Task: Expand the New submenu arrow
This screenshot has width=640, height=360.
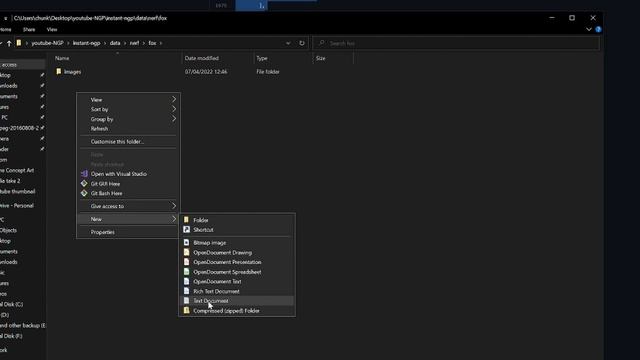Action: (174, 219)
